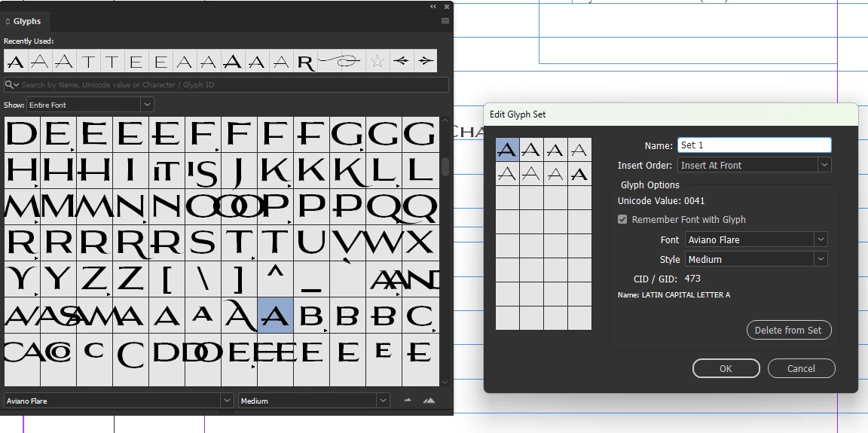The width and height of the screenshot is (868, 433).
Task: Select the highlighted A glyph in the font grid
Action: [x=275, y=316]
